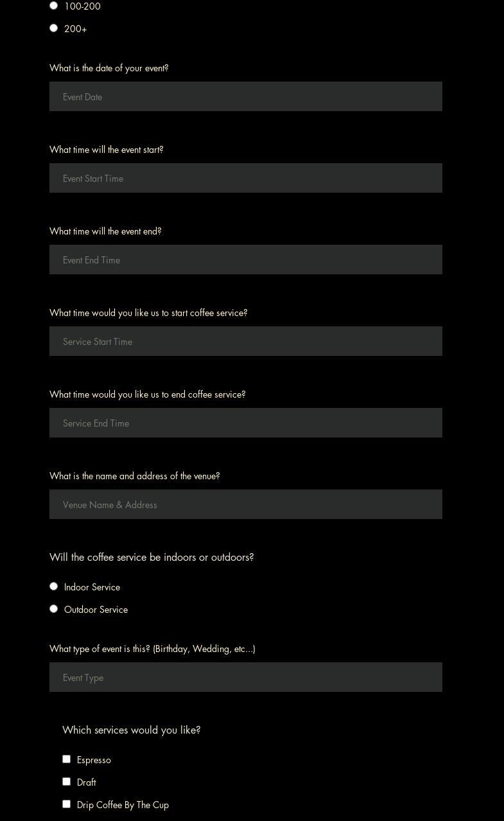The width and height of the screenshot is (504, 821).
Task: Click the "What time will the event end?" label
Action: 105,231
